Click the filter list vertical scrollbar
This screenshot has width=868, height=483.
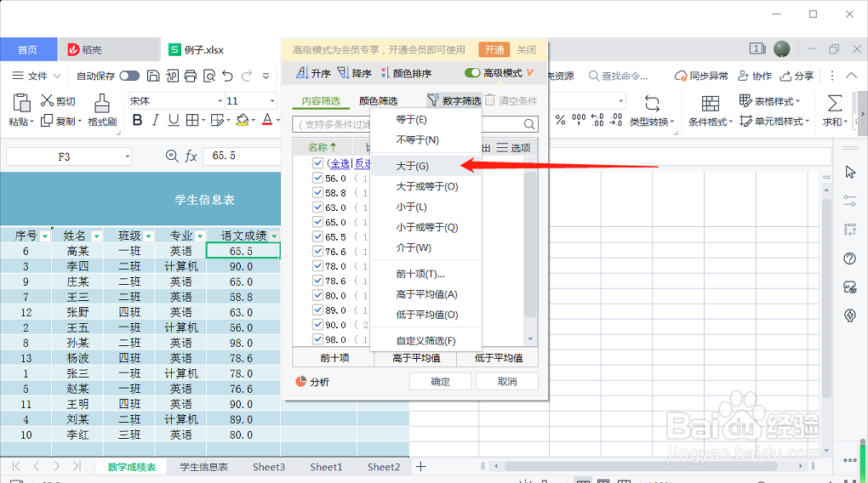pos(530,243)
